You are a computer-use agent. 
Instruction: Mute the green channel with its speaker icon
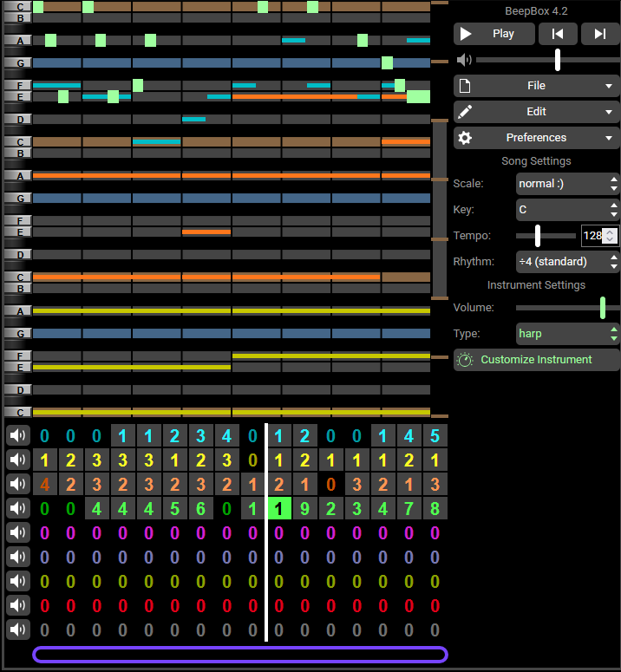[x=18, y=508]
